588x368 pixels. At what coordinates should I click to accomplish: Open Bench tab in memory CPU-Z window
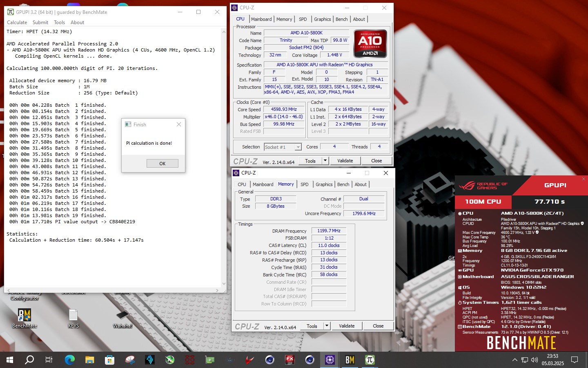click(x=343, y=184)
